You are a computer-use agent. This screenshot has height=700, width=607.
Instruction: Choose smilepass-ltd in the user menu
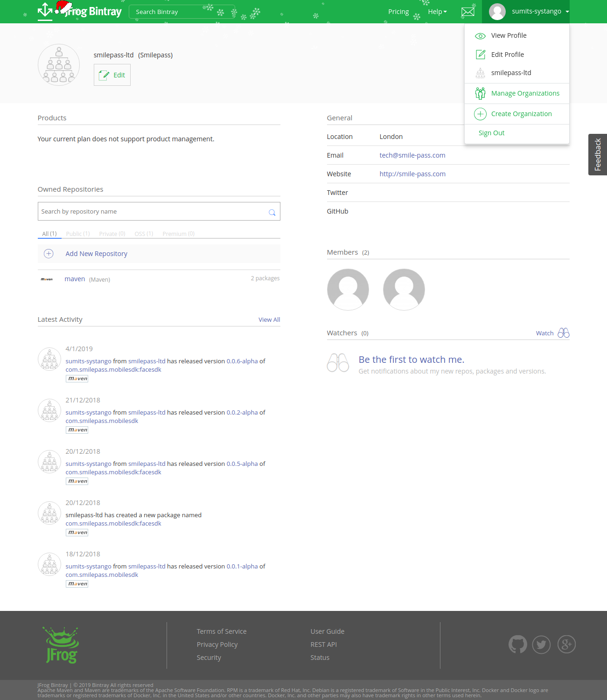click(x=511, y=73)
